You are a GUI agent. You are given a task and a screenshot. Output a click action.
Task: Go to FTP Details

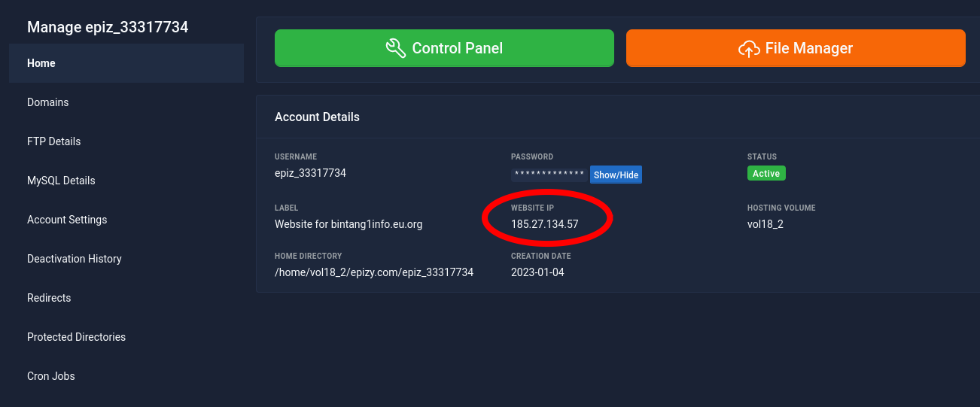click(x=53, y=141)
